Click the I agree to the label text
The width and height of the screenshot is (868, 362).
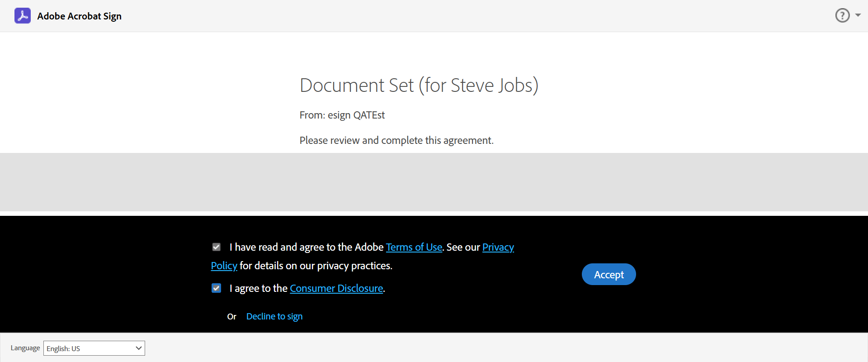point(258,288)
